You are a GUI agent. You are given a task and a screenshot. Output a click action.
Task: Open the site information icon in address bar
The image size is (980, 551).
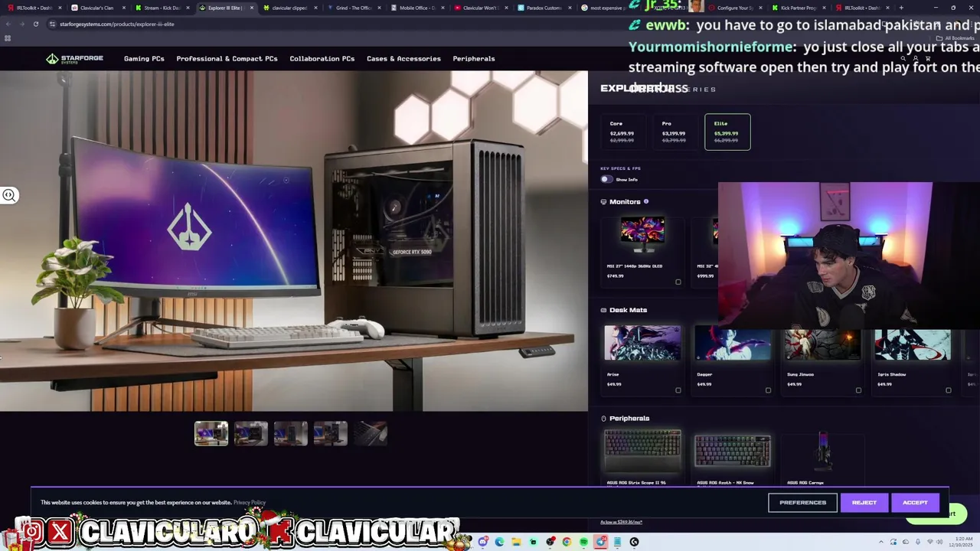pos(52,24)
